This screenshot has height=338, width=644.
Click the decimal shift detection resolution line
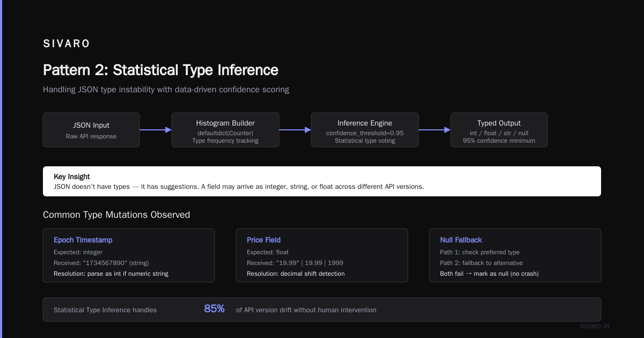coord(296,274)
